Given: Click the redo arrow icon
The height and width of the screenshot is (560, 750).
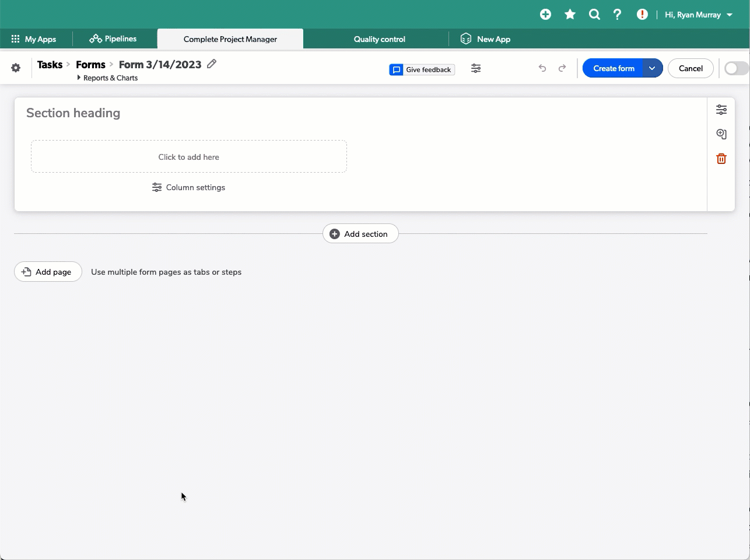Looking at the screenshot, I should [562, 68].
